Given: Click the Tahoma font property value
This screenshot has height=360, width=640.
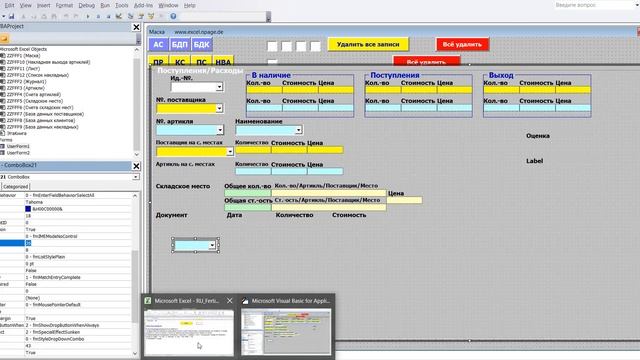Looking at the screenshot, I should click(34, 202).
